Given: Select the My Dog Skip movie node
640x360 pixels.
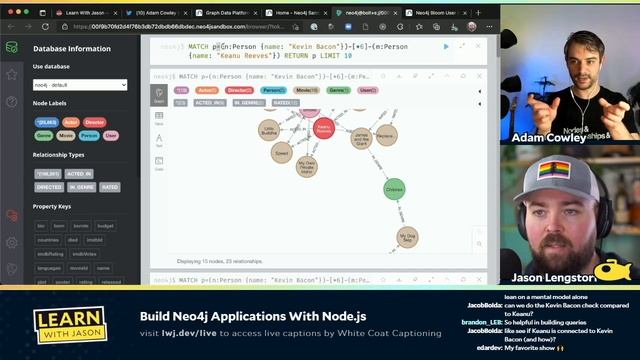Looking at the screenshot, I should [x=407, y=237].
